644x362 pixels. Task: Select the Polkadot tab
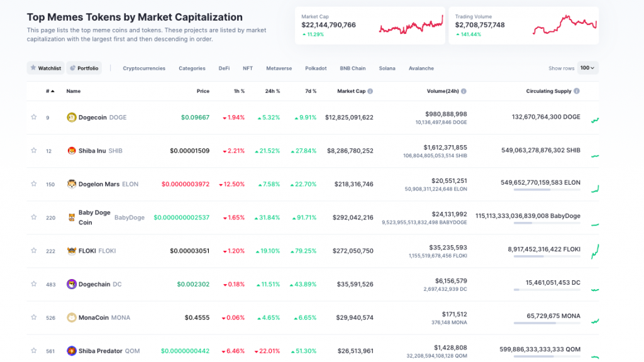tap(316, 68)
